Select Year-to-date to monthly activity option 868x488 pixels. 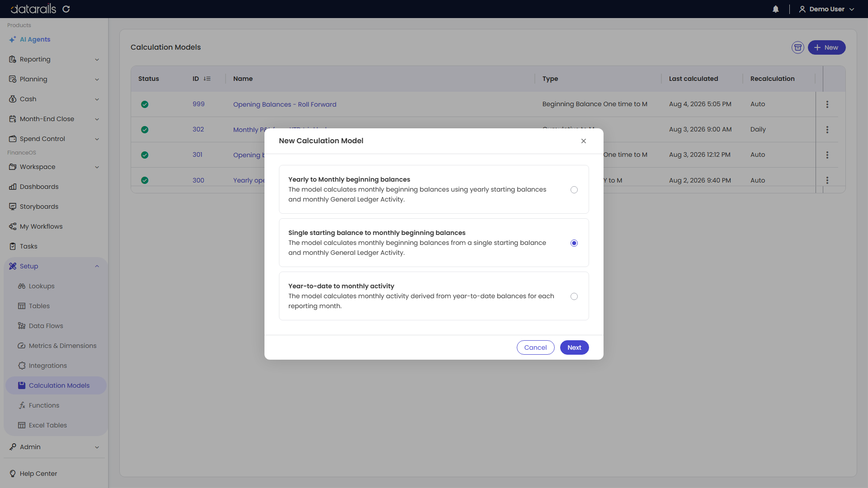[574, 296]
